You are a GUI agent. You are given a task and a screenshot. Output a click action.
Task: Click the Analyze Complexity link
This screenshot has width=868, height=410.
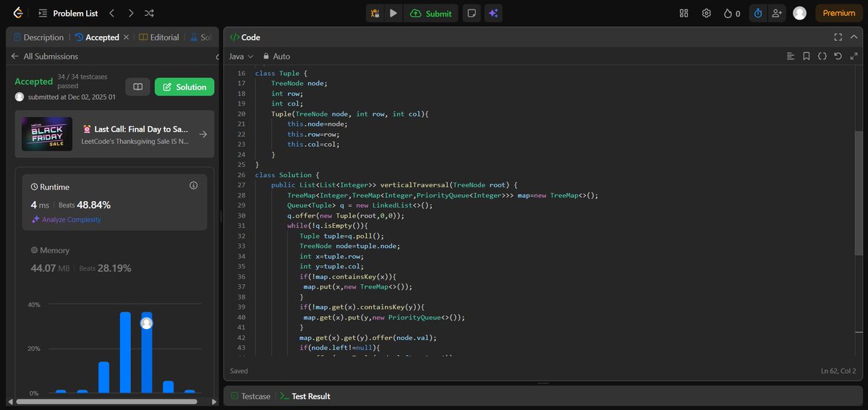(66, 219)
